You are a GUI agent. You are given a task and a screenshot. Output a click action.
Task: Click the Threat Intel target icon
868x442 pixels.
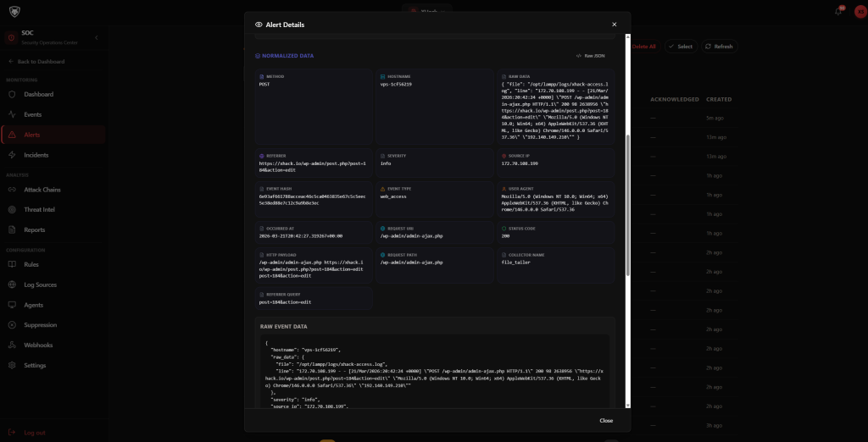tap(12, 209)
